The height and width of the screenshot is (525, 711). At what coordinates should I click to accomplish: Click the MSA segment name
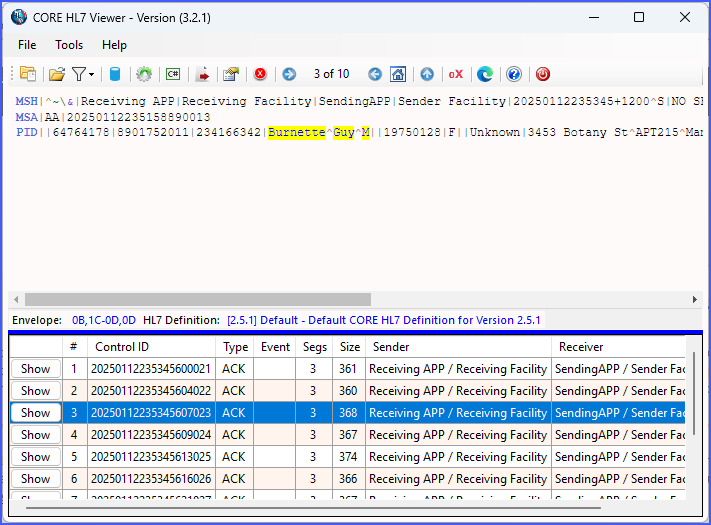pyautogui.click(x=27, y=117)
